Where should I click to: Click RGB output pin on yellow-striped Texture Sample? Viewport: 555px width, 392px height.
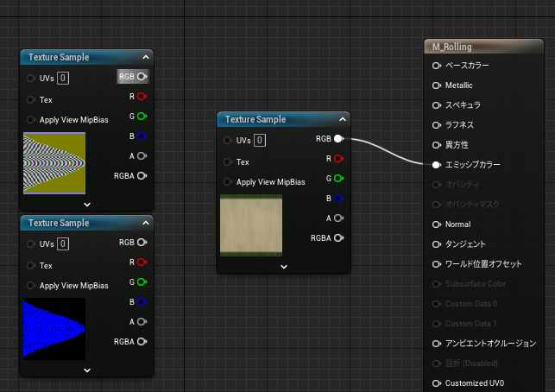tap(142, 76)
